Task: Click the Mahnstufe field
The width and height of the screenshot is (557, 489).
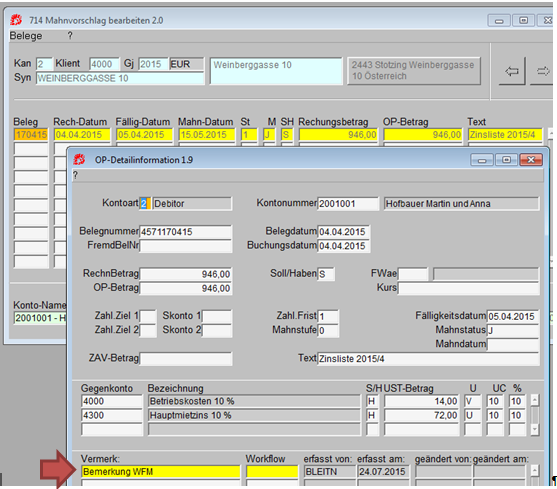Action: point(328,330)
